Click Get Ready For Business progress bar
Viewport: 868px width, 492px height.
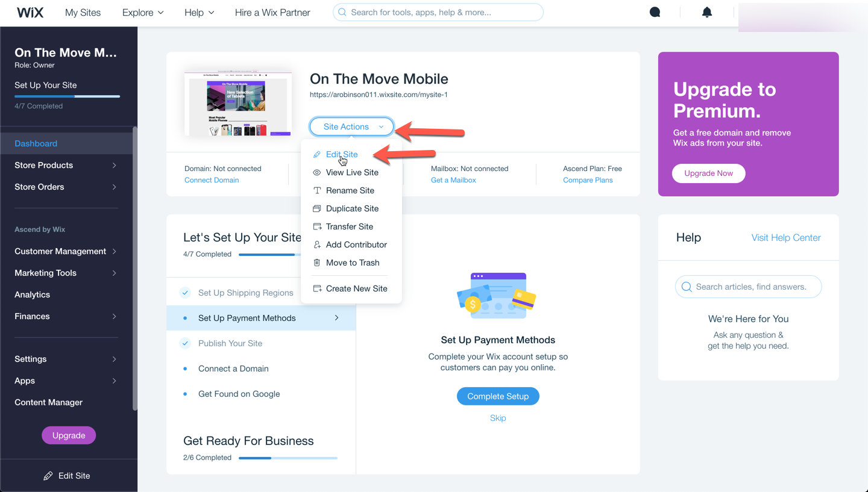[x=288, y=458]
